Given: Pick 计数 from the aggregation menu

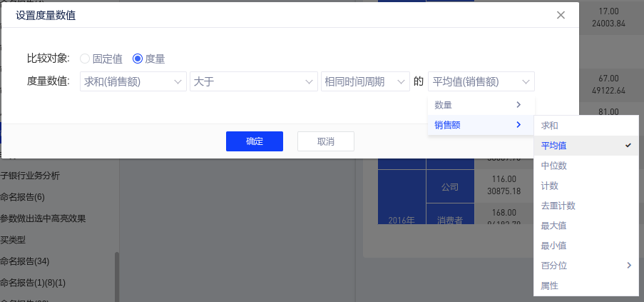Looking at the screenshot, I should (x=586, y=186).
